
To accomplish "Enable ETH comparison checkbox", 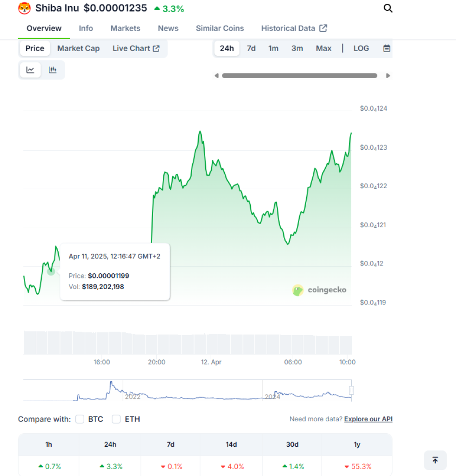I will (116, 419).
